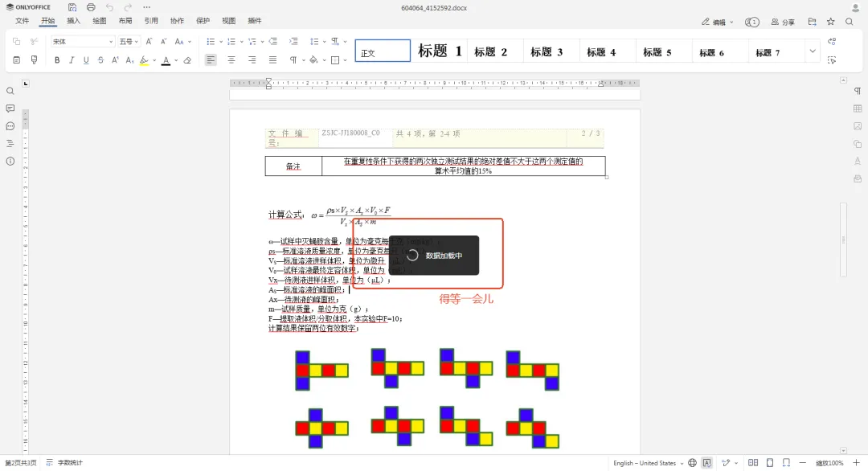
Task: Switch to the 协作 tab
Action: 177,21
